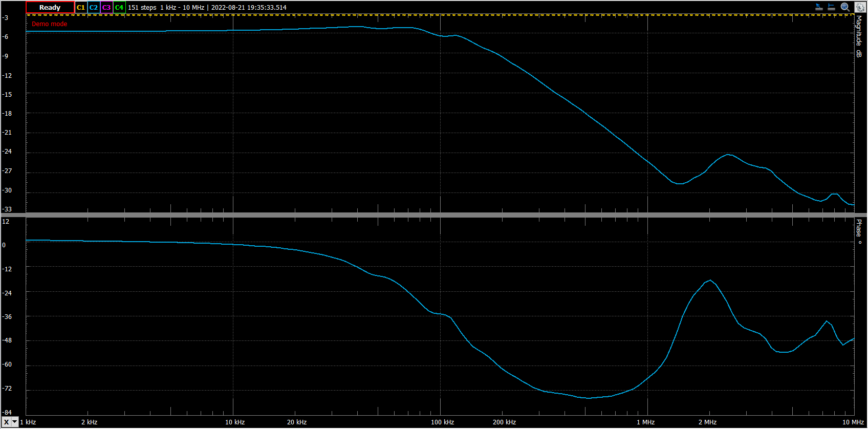The width and height of the screenshot is (868, 429).
Task: Click the Magnitude dB axis label
Action: [x=859, y=36]
